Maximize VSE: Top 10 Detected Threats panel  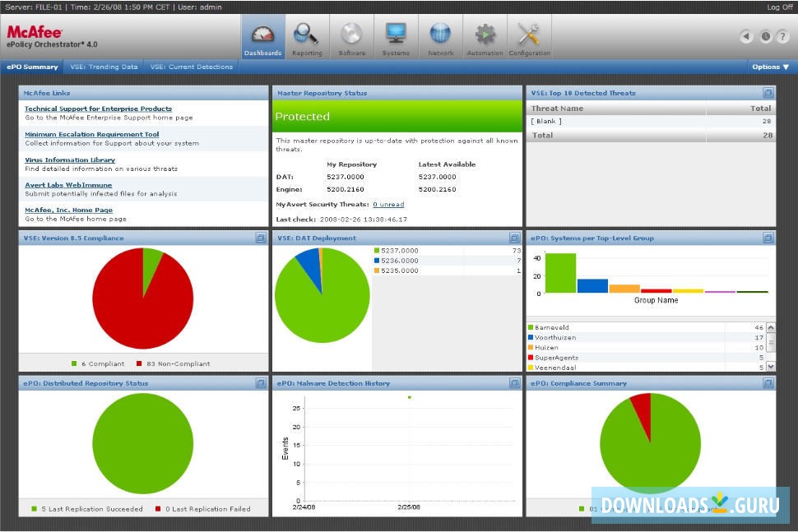point(768,93)
